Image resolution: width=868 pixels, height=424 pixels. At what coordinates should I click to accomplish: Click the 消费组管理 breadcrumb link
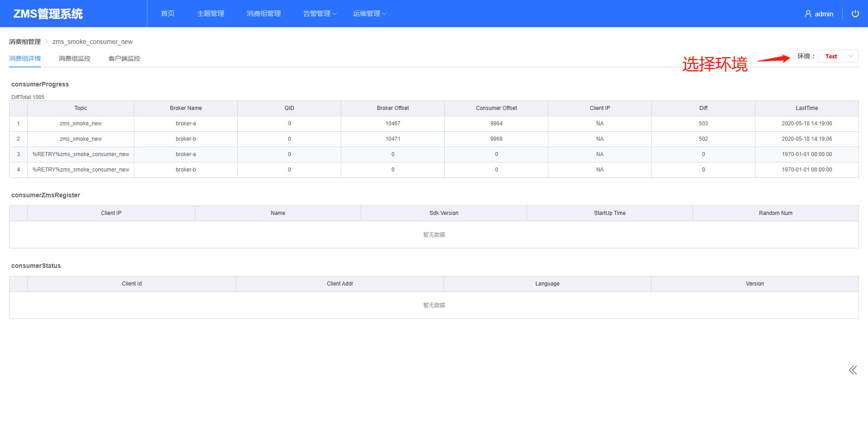tap(25, 42)
